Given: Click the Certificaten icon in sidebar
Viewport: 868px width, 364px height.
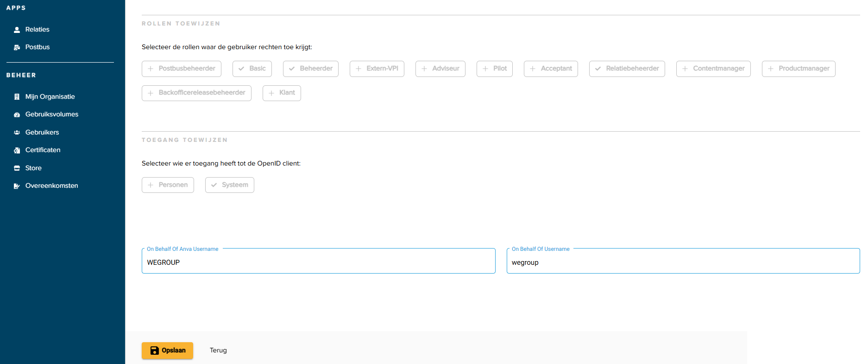Looking at the screenshot, I should (17, 150).
